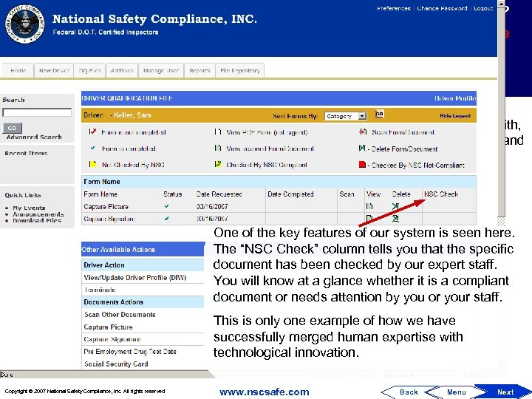Open www.nscsafe.com link
532x399 pixels.
click(x=265, y=392)
